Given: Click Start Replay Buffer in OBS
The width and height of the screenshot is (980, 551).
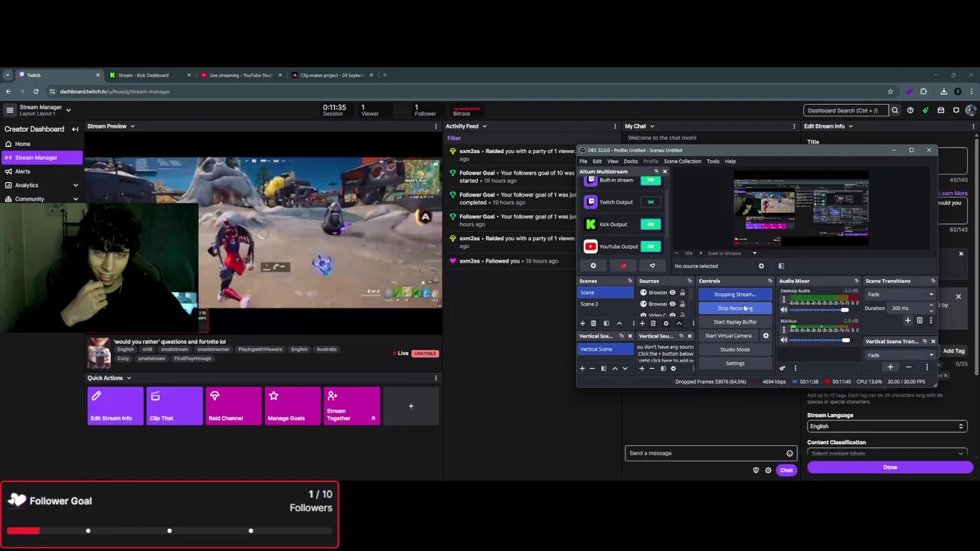Looking at the screenshot, I should [x=735, y=322].
